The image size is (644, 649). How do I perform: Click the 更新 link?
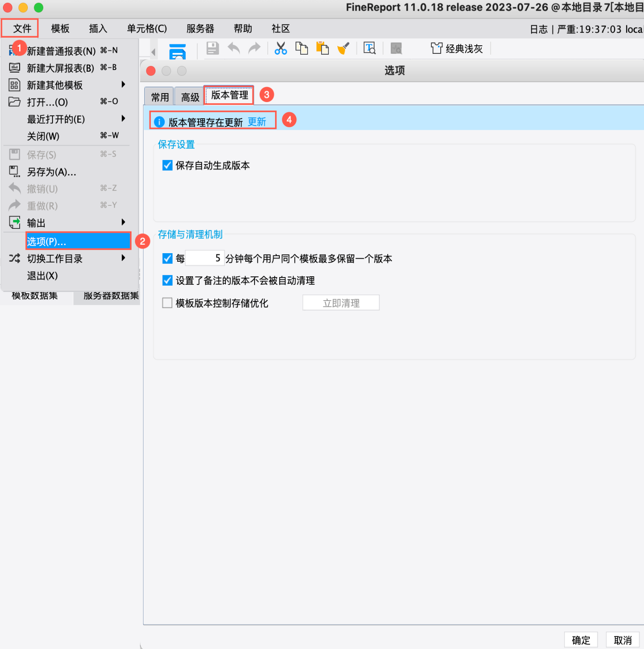coord(257,122)
